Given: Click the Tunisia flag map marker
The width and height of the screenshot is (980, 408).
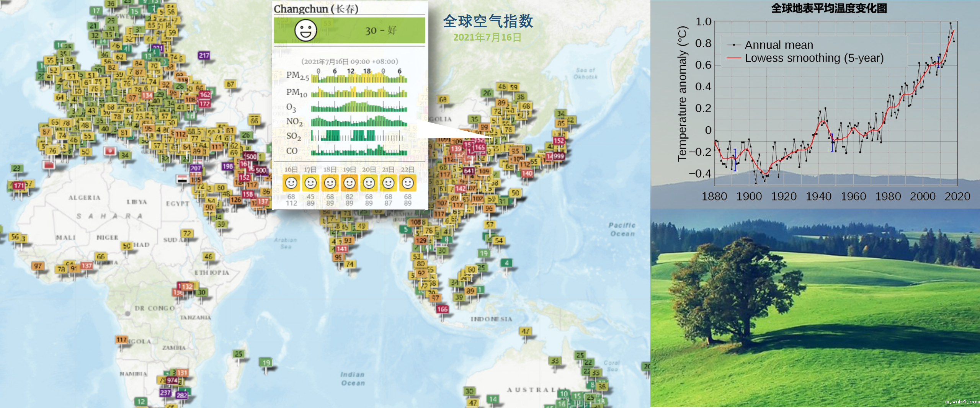Looking at the screenshot, I should coord(110,151).
